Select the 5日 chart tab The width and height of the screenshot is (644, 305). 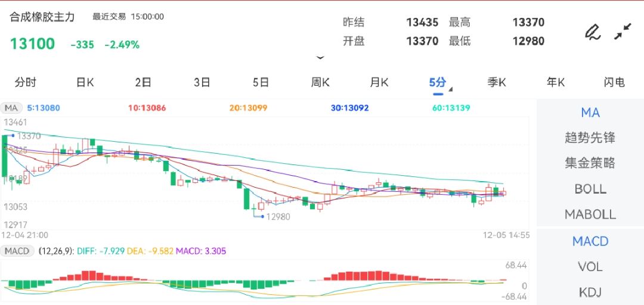pos(261,83)
